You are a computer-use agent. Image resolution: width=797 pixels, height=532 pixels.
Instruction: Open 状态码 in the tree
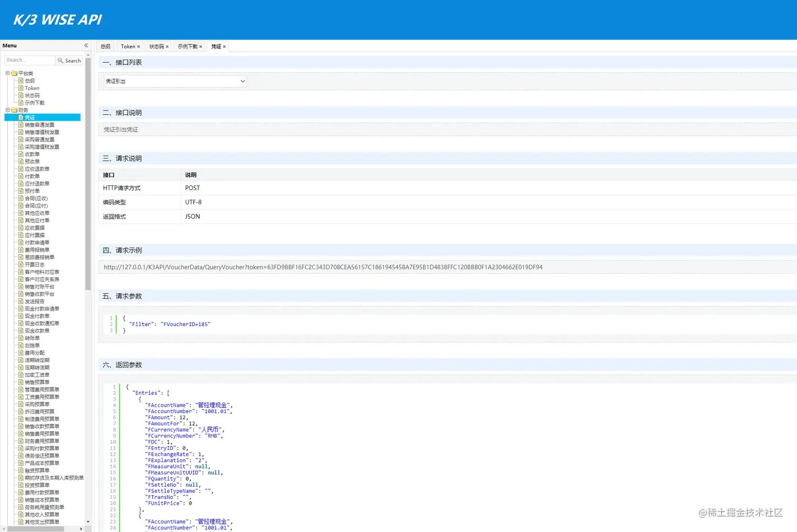(x=32, y=95)
